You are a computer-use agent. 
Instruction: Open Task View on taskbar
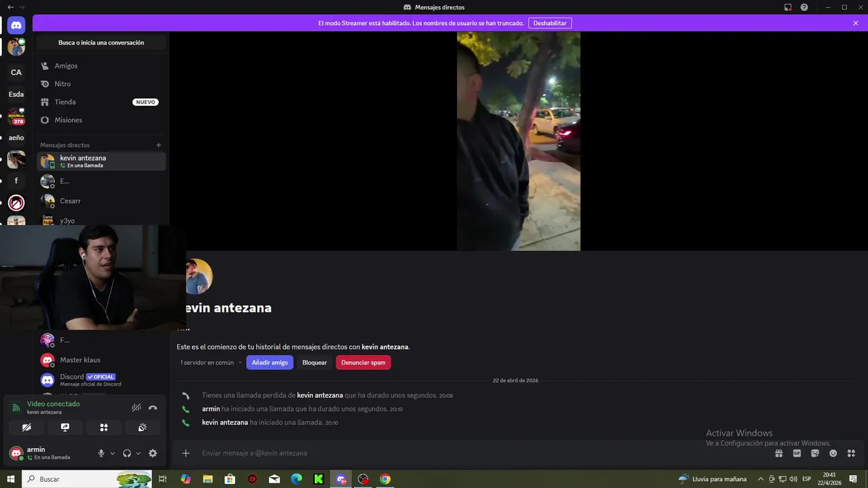click(163, 479)
